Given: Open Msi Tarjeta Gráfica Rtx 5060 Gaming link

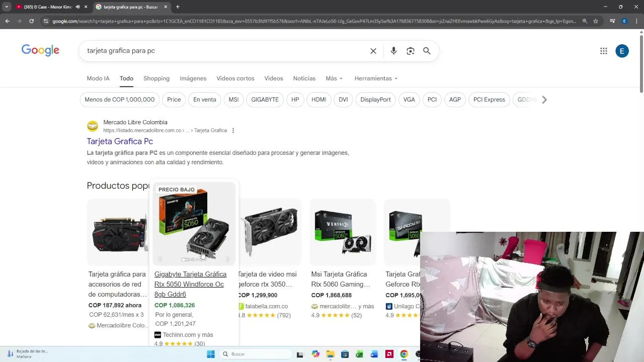Looking at the screenshot, I should 340,279.
